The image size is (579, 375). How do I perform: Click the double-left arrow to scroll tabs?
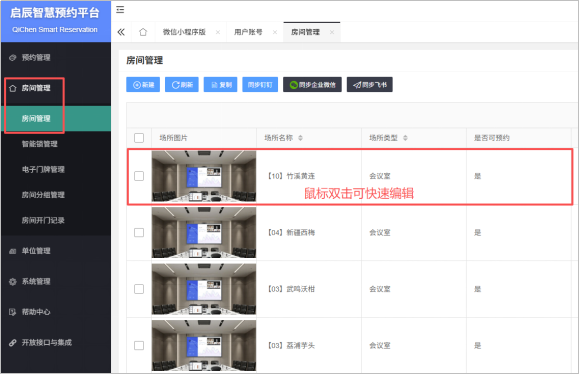(121, 32)
